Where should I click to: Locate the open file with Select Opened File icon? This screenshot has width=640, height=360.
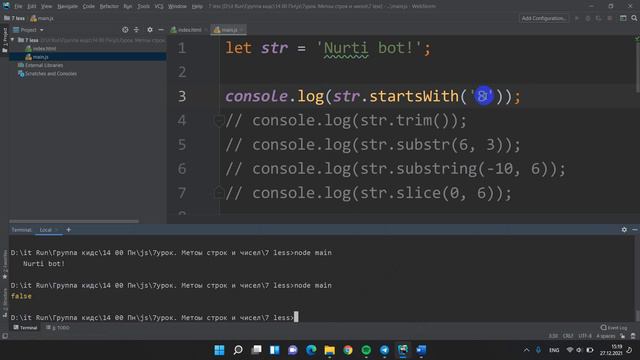[125, 30]
